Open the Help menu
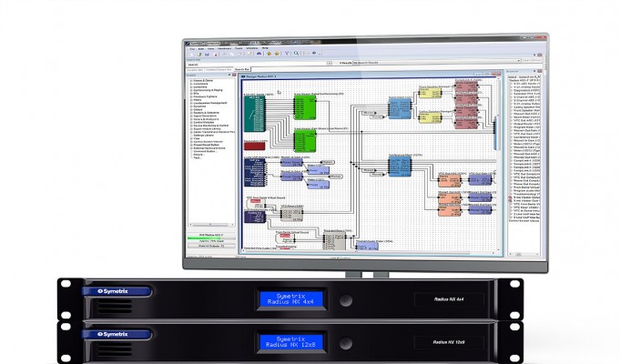The image size is (620, 364). pos(265,48)
